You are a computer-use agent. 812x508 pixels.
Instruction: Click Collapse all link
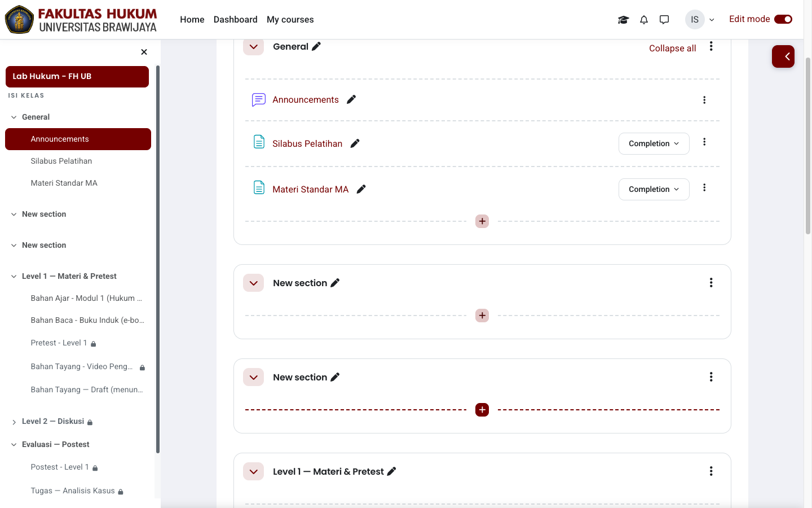673,49
